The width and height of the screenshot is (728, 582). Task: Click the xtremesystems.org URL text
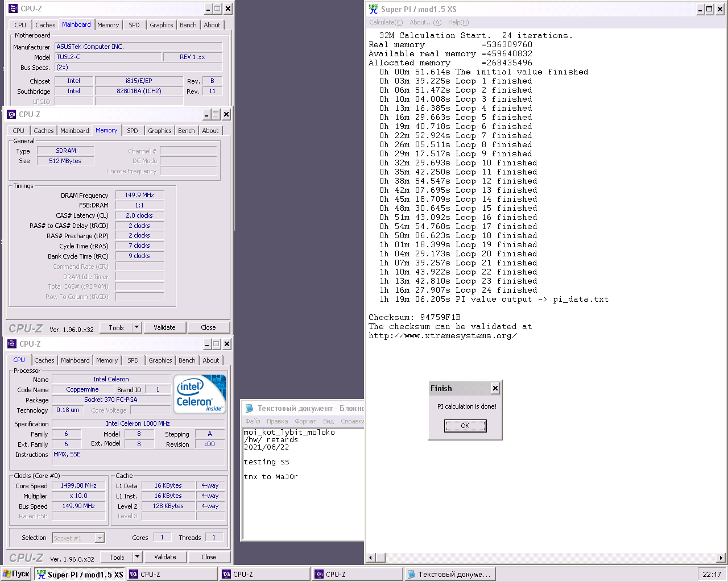click(443, 335)
